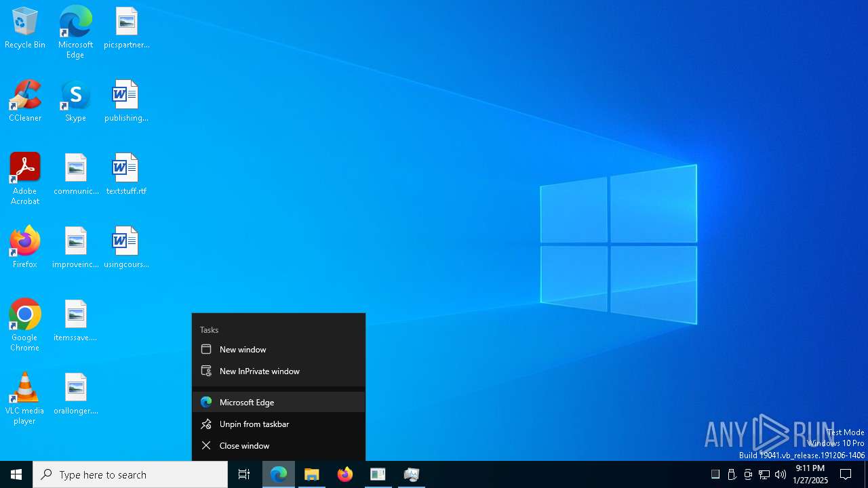Click the volume speaker tray icon
This screenshot has height=488, width=868.
click(781, 474)
